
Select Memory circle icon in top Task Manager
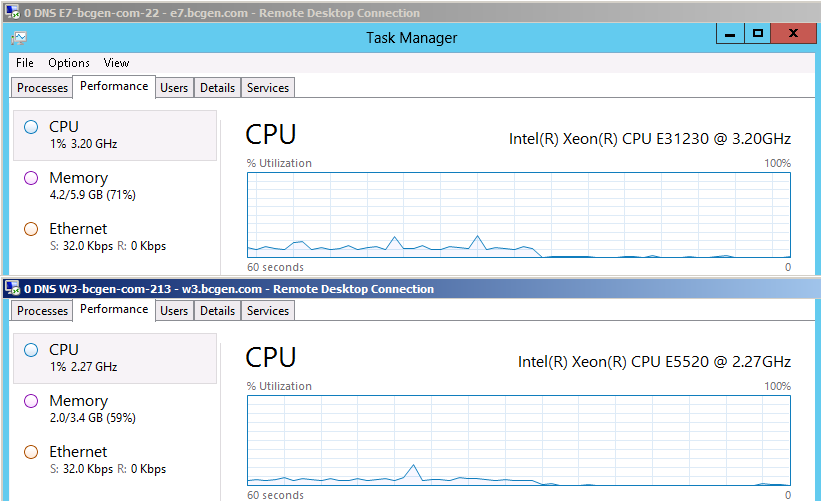pyautogui.click(x=31, y=178)
